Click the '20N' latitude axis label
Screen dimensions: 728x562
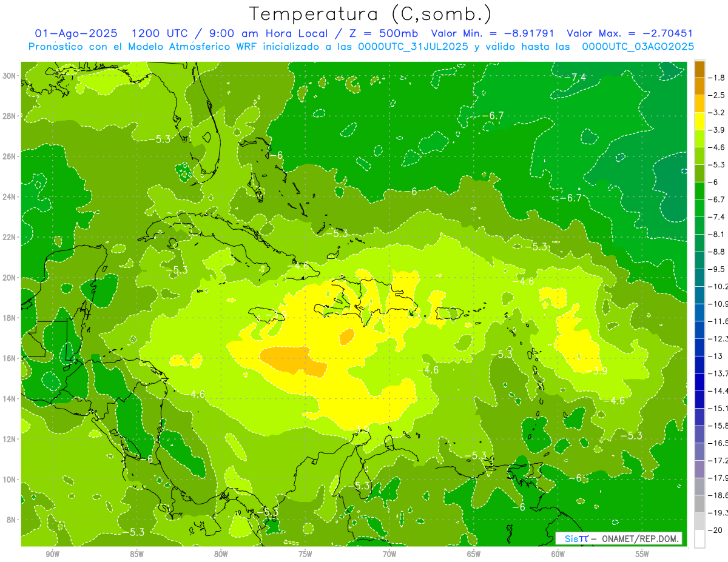coord(10,277)
